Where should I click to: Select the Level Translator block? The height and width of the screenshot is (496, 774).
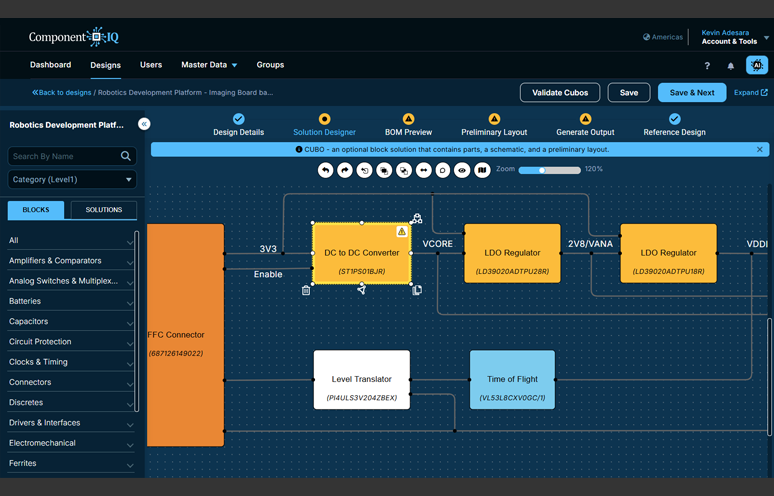pos(362,380)
